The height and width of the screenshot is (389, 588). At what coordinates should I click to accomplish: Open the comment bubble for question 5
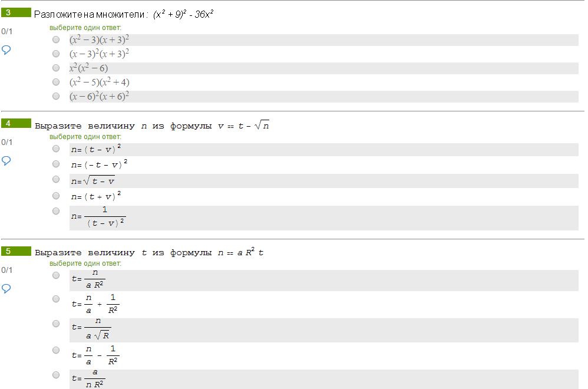pos(6,288)
